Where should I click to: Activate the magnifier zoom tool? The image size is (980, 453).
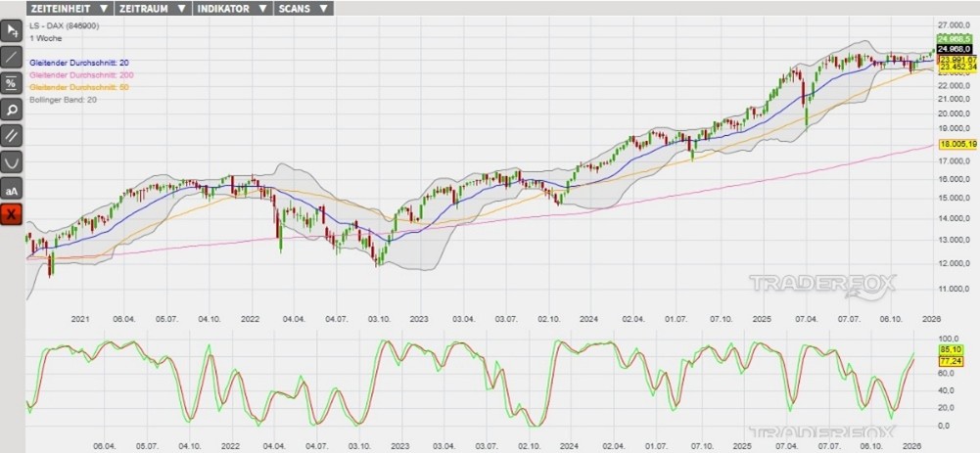11,110
